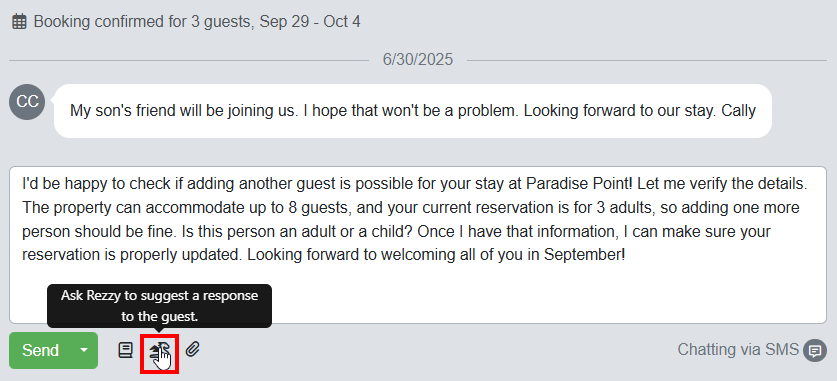Click the name Cally in guest message
The height and width of the screenshot is (381, 837).
click(738, 111)
